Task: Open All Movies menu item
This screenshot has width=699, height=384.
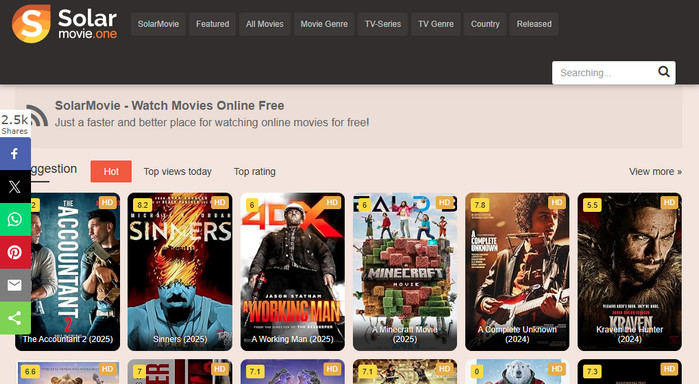Action: (265, 24)
